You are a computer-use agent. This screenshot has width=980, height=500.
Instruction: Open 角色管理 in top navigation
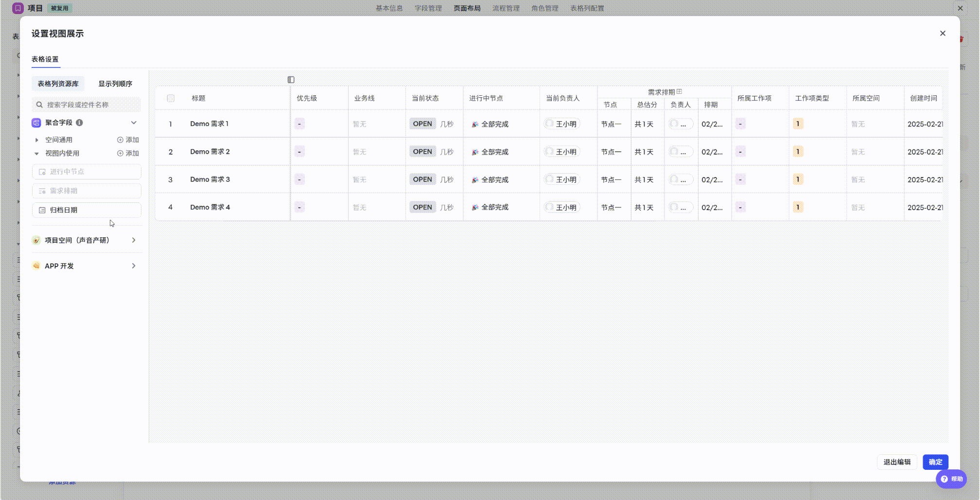pos(545,8)
